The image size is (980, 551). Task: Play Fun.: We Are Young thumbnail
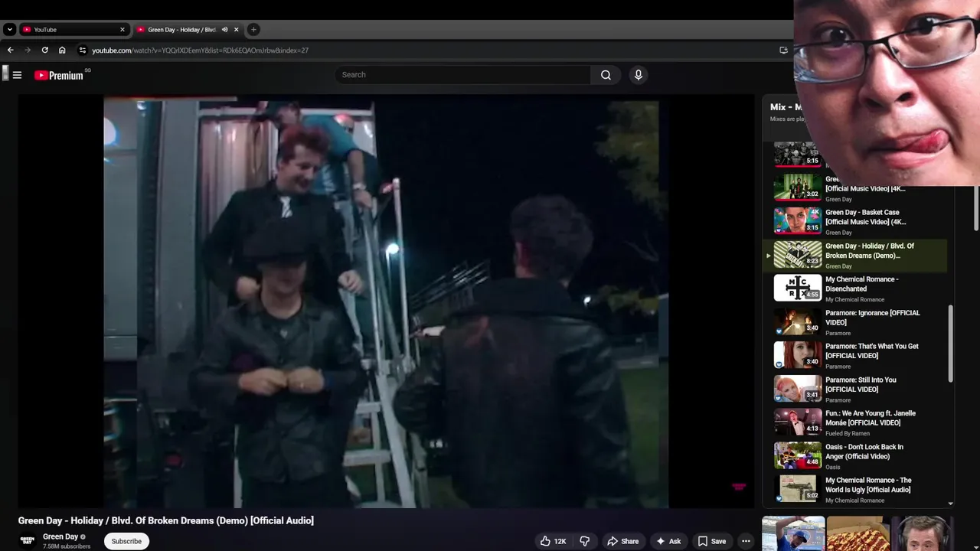[798, 422]
